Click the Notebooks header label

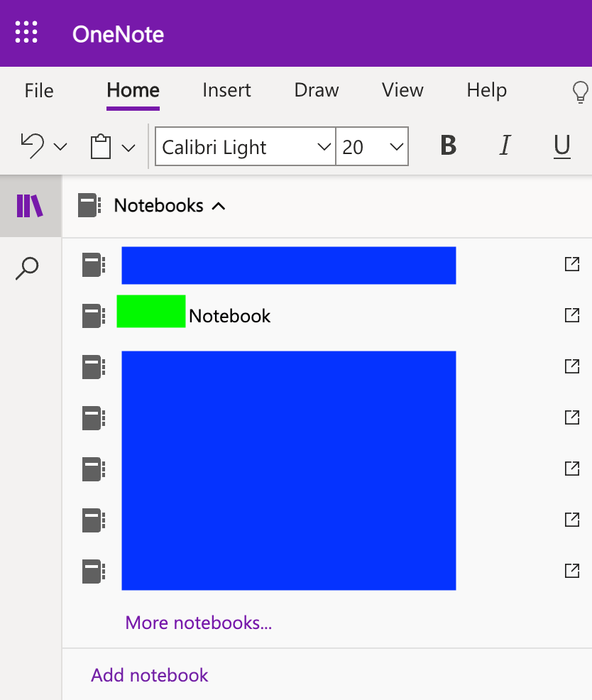pos(159,205)
